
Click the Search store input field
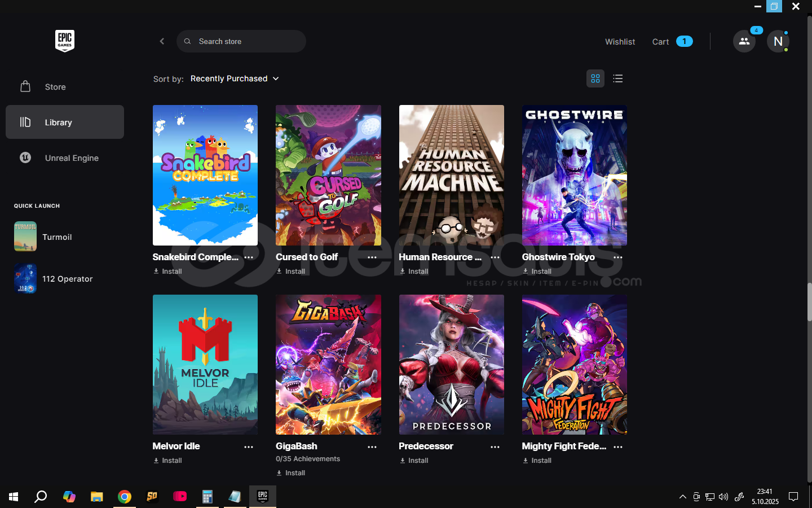point(241,41)
